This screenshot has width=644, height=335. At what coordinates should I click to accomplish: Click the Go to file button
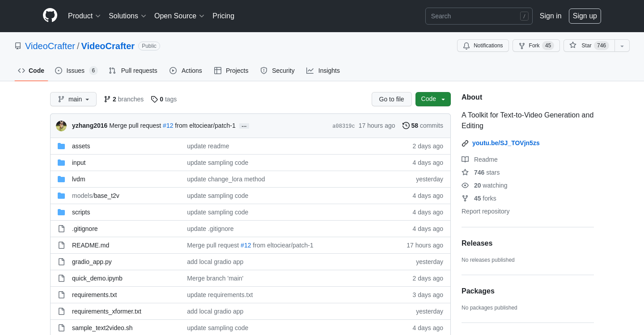point(392,99)
